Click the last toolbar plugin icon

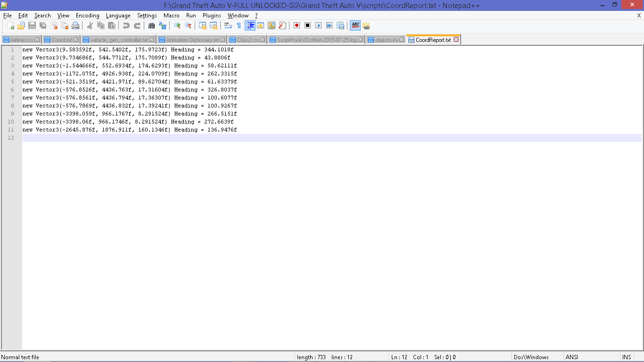click(x=366, y=25)
